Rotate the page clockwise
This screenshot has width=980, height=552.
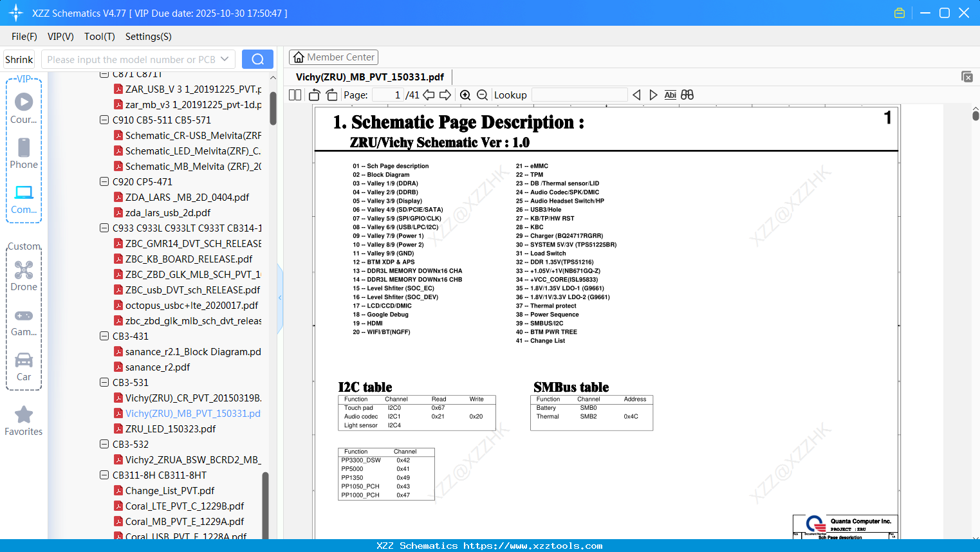click(332, 95)
